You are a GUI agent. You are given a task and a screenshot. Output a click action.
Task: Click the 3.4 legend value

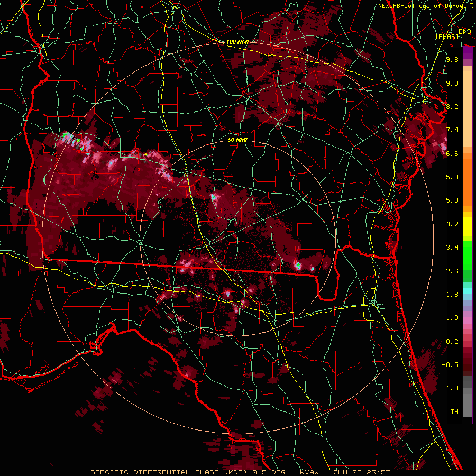(x=452, y=248)
